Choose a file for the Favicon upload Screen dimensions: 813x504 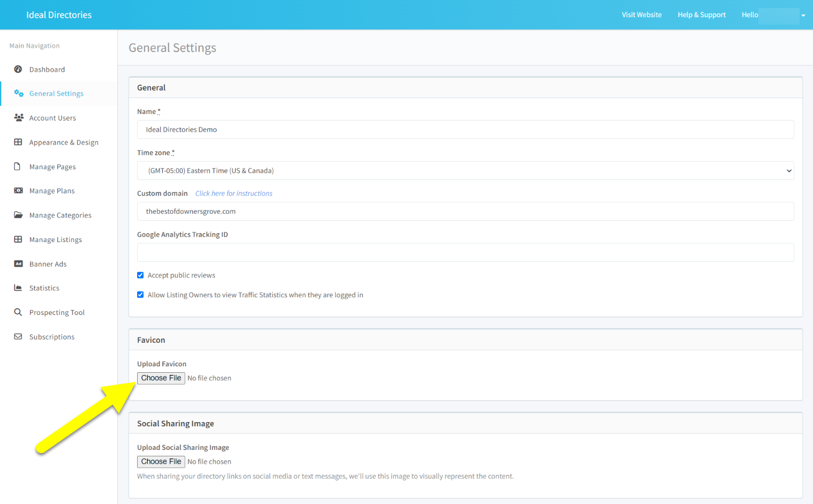coord(161,378)
